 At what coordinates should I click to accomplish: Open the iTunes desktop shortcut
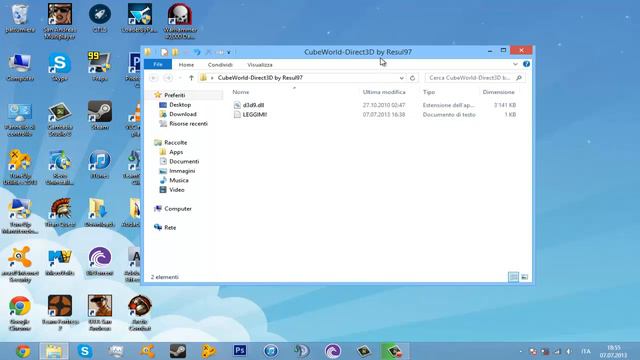pyautogui.click(x=100, y=164)
